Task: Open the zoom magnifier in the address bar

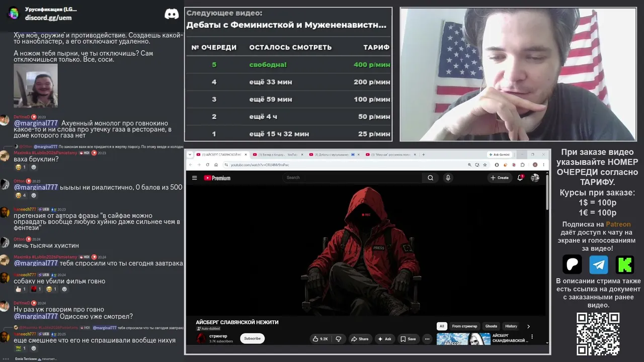Action: [469, 164]
